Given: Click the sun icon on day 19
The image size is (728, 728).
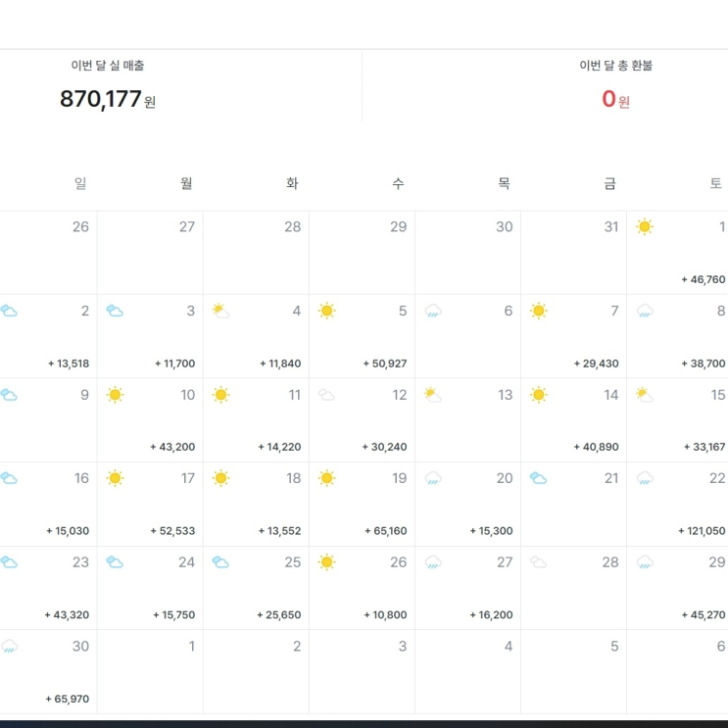Looking at the screenshot, I should coord(326,478).
